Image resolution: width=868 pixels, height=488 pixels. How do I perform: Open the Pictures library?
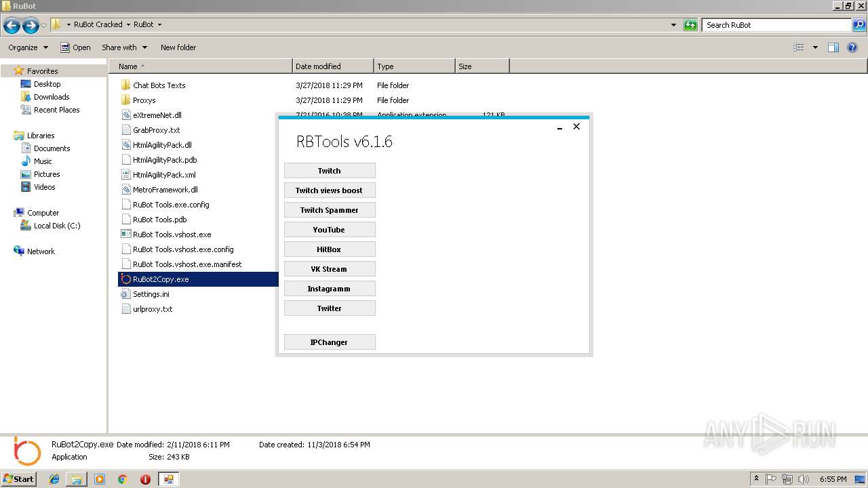(x=47, y=174)
